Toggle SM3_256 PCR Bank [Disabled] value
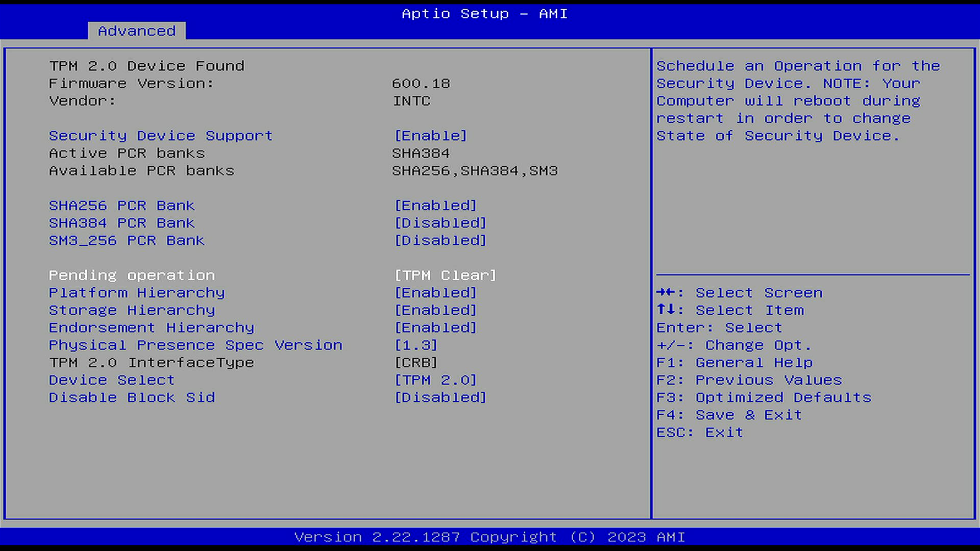The image size is (980, 551). [x=440, y=240]
